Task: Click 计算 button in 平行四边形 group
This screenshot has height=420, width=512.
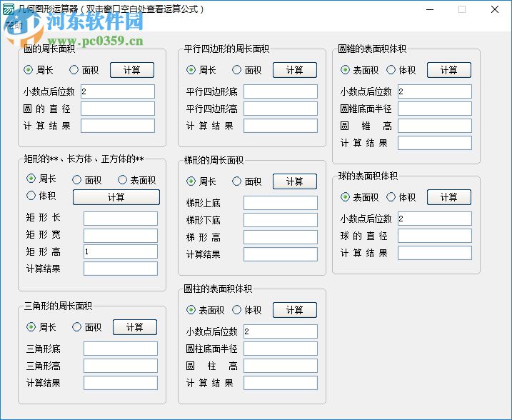Action: pyautogui.click(x=295, y=70)
